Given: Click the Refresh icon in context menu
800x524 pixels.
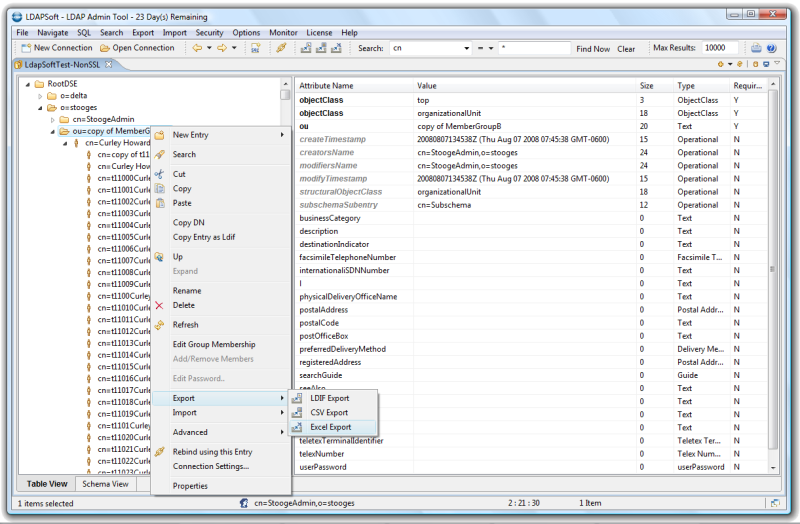Looking at the screenshot, I should 159,325.
